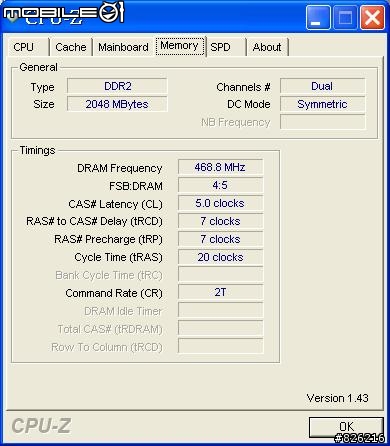This screenshot has width=390, height=446.
Task: Select the Memory tab
Action: (180, 46)
